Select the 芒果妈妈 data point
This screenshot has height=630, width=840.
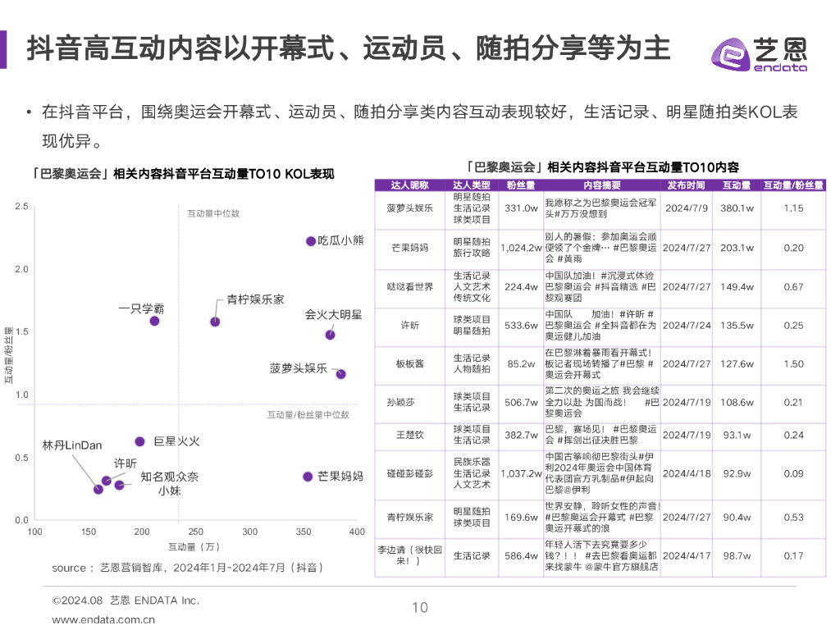[307, 477]
